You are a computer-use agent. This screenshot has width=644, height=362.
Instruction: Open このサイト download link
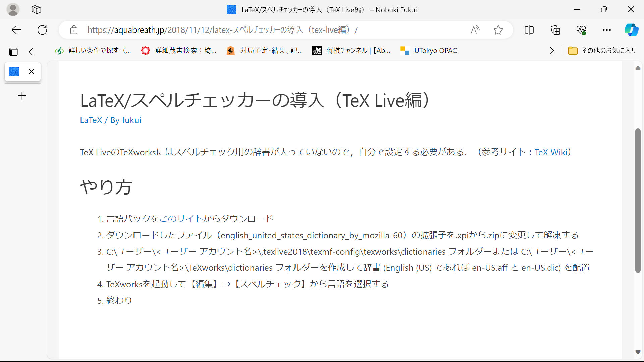pos(181,219)
